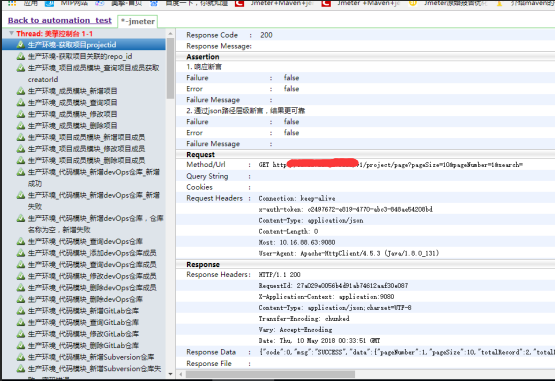555x381 pixels.
Task: Click green check icon for 成员模块_删除项目
Action: (x=21, y=126)
